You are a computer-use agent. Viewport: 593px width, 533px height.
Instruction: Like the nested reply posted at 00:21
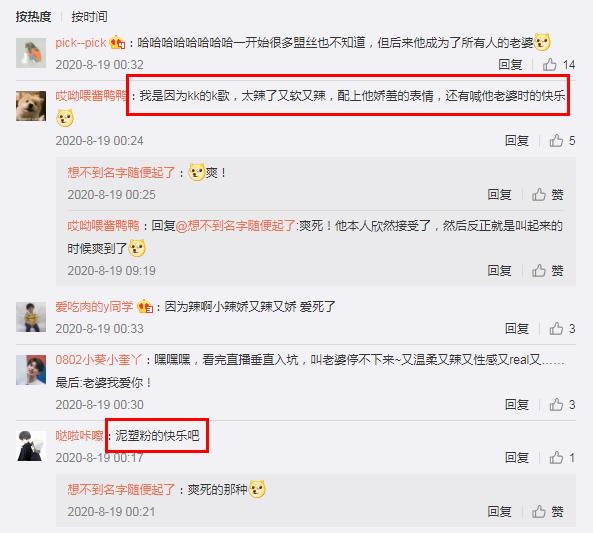point(548,512)
